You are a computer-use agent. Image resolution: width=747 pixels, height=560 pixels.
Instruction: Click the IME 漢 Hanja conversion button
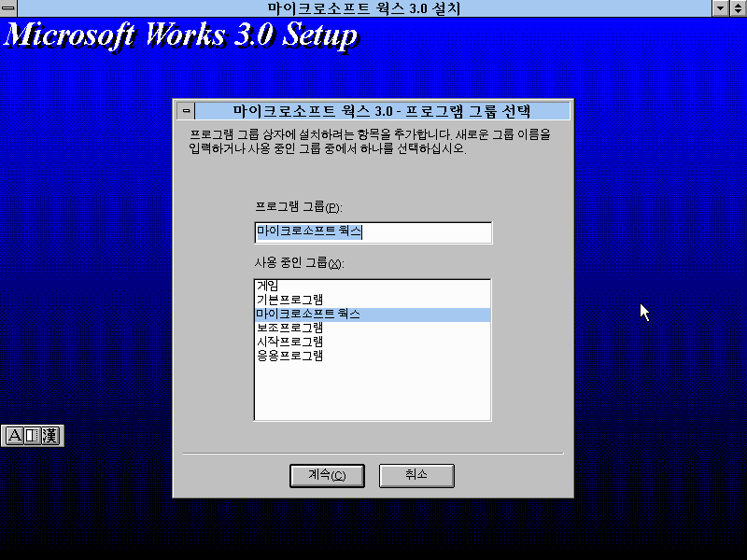(x=49, y=436)
